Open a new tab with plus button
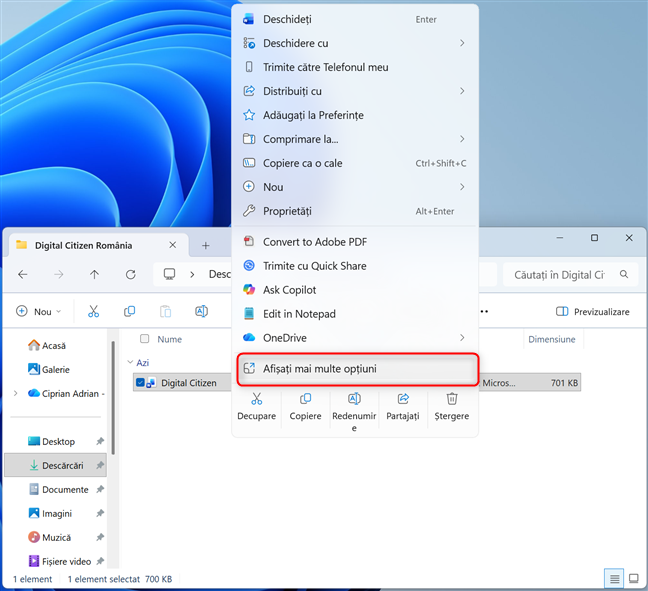The height and width of the screenshot is (591, 648). [x=205, y=245]
